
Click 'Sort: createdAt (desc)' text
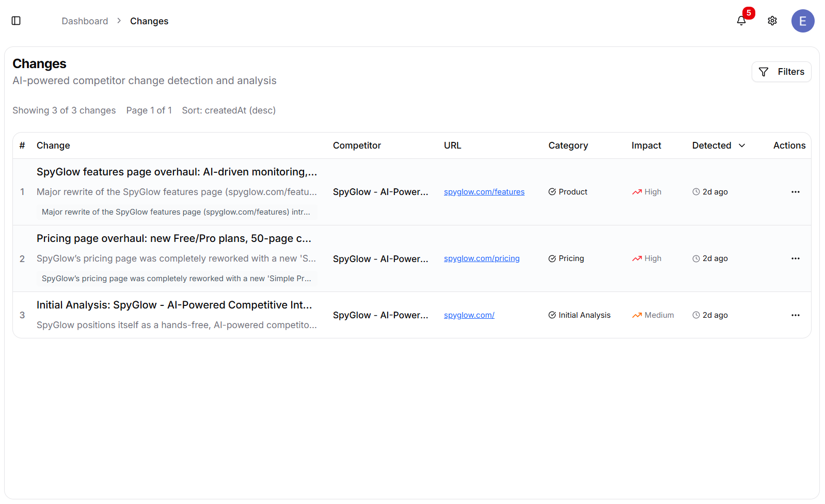coord(229,110)
